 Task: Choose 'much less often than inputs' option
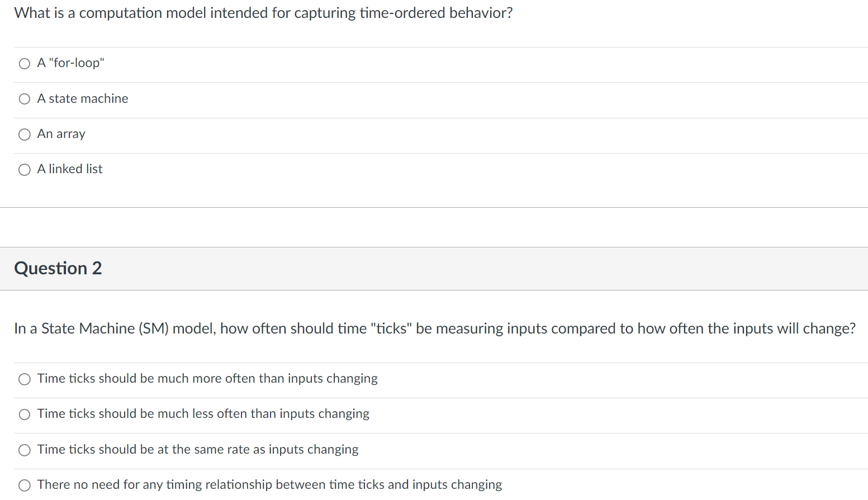click(x=25, y=415)
